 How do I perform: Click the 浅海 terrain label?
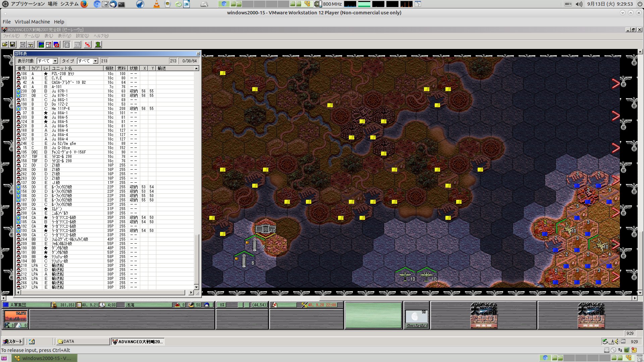(x=130, y=305)
